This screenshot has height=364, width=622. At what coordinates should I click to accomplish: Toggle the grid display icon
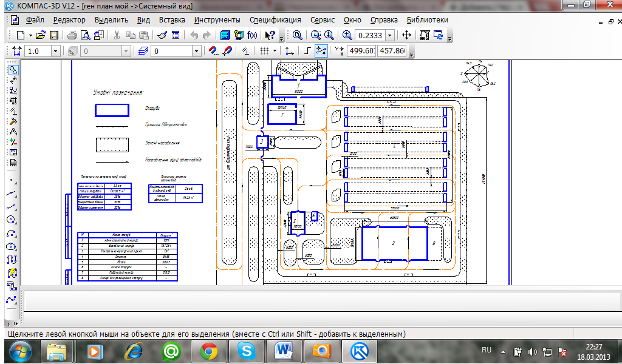pyautogui.click(x=264, y=51)
